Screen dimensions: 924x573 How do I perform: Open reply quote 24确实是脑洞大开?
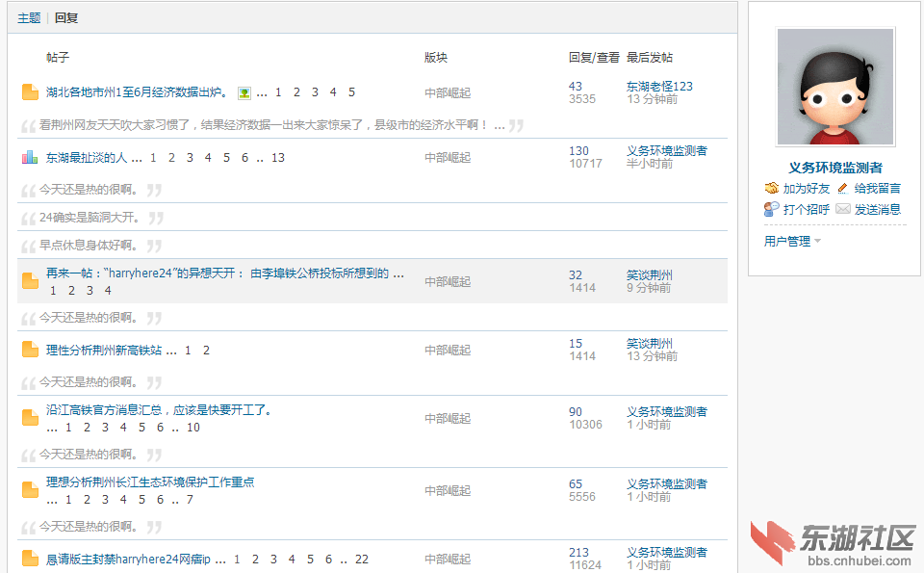click(x=90, y=218)
